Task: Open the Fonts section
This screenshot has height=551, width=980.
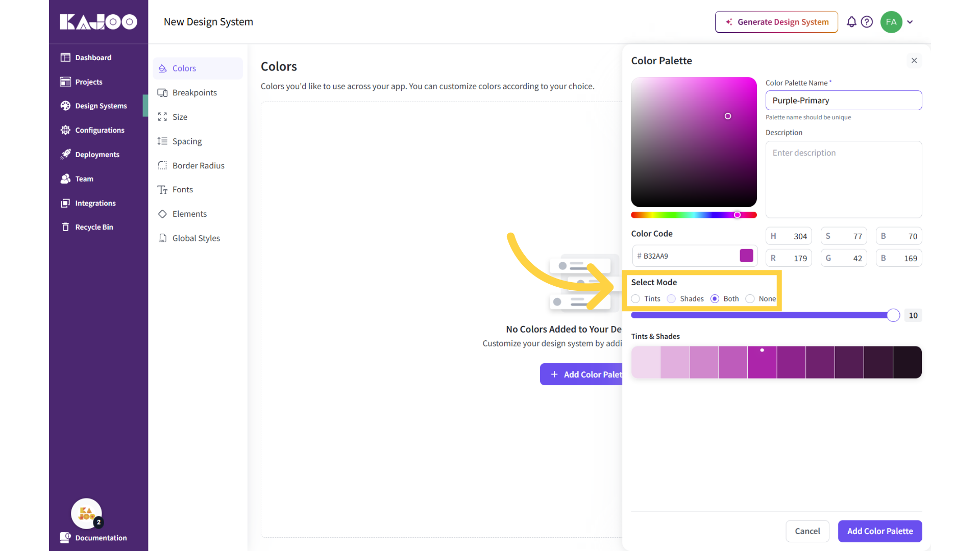Action: tap(198, 189)
